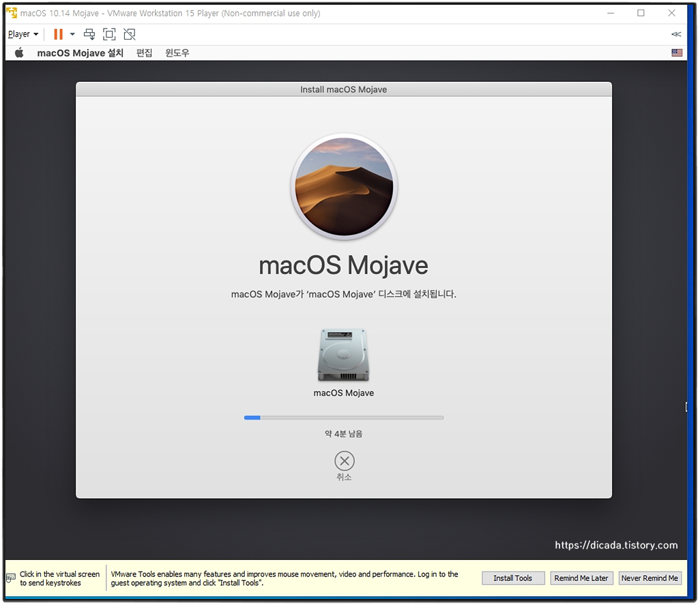Pause the virtual machine

pos(58,34)
